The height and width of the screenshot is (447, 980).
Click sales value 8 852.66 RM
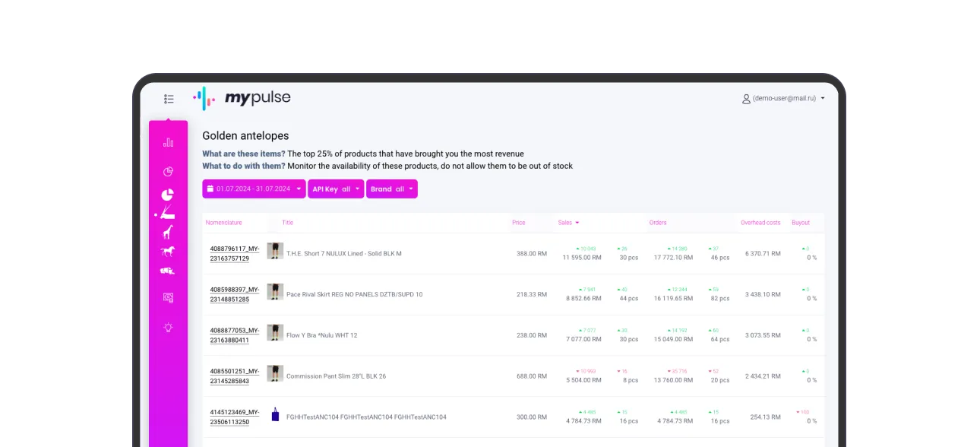click(583, 299)
